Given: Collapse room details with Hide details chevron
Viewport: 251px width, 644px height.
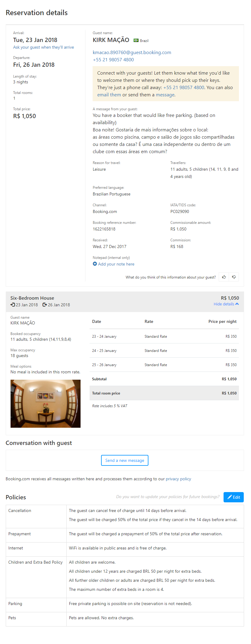Looking at the screenshot, I should 237,304.
